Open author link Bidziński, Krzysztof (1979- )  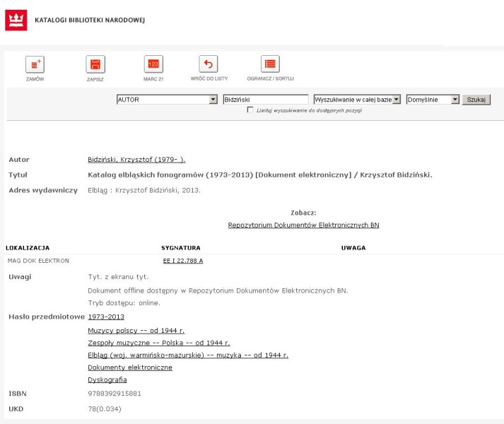click(x=136, y=160)
